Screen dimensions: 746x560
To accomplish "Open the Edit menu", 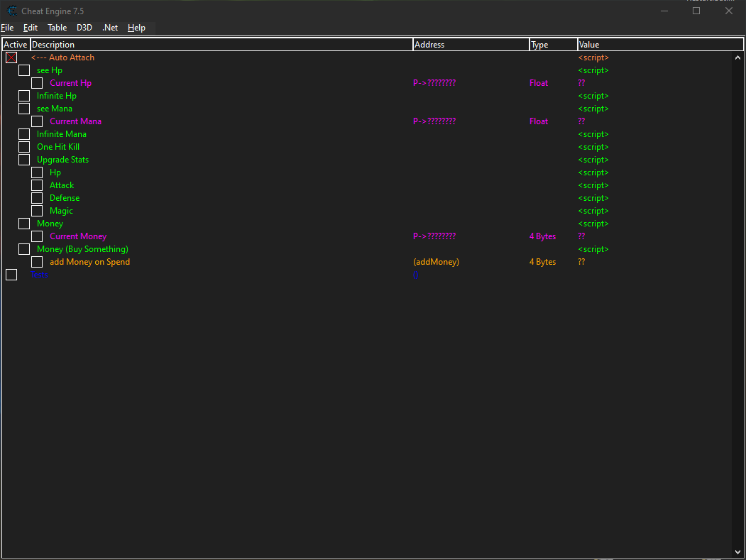I will pyautogui.click(x=31, y=28).
